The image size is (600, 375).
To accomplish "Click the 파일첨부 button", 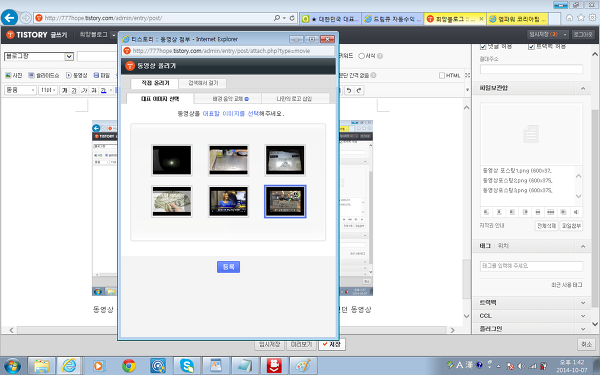I will pos(571,226).
